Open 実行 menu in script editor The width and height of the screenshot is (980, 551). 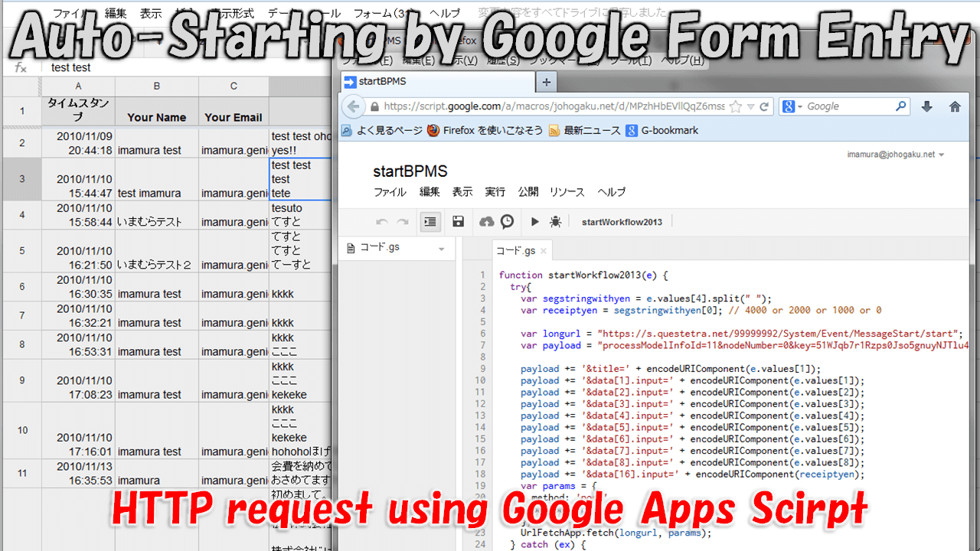click(495, 192)
